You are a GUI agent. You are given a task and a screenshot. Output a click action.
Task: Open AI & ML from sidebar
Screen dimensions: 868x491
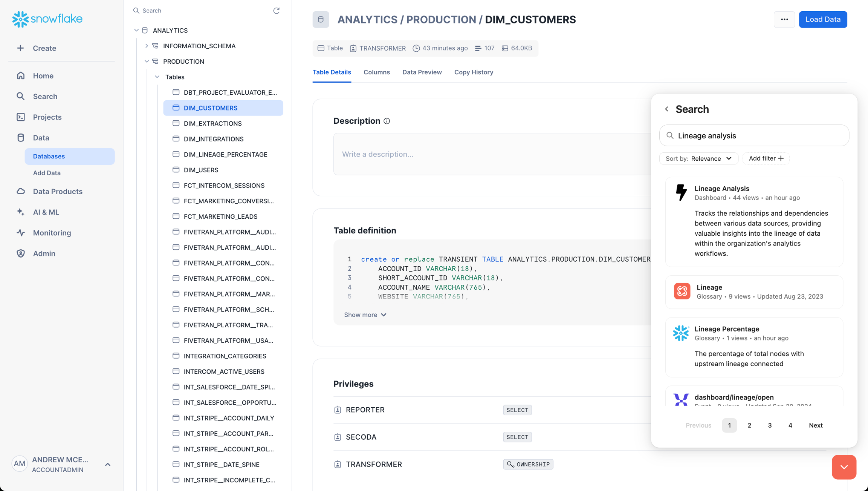coord(46,212)
